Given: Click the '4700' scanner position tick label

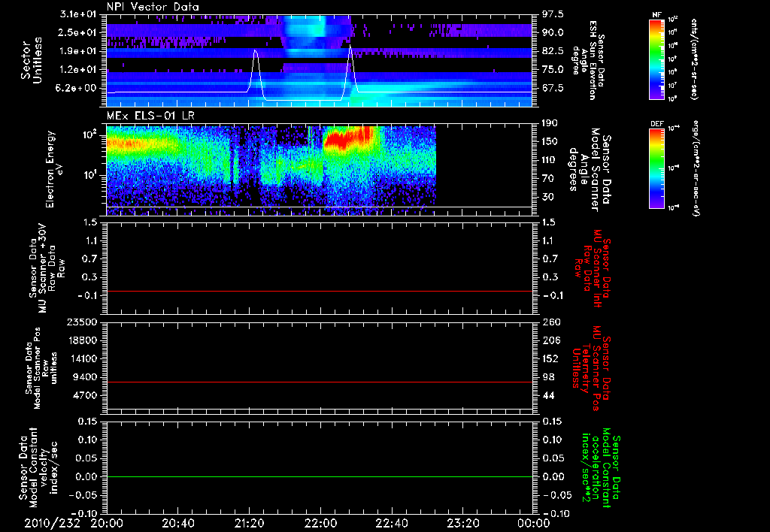Looking at the screenshot, I should [x=84, y=395].
